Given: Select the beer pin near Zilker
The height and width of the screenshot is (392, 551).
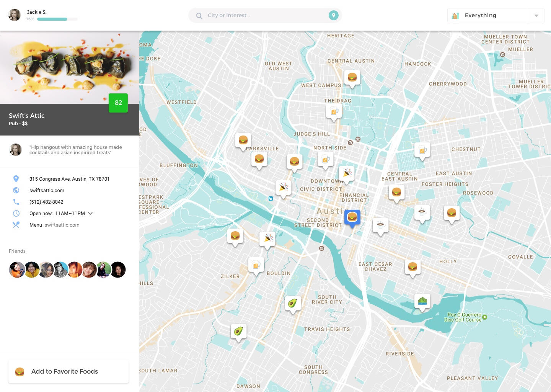Looking at the screenshot, I should pyautogui.click(x=256, y=265).
